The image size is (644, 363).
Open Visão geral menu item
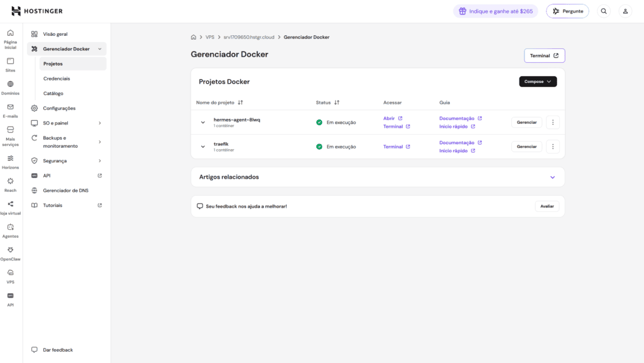pos(67,34)
